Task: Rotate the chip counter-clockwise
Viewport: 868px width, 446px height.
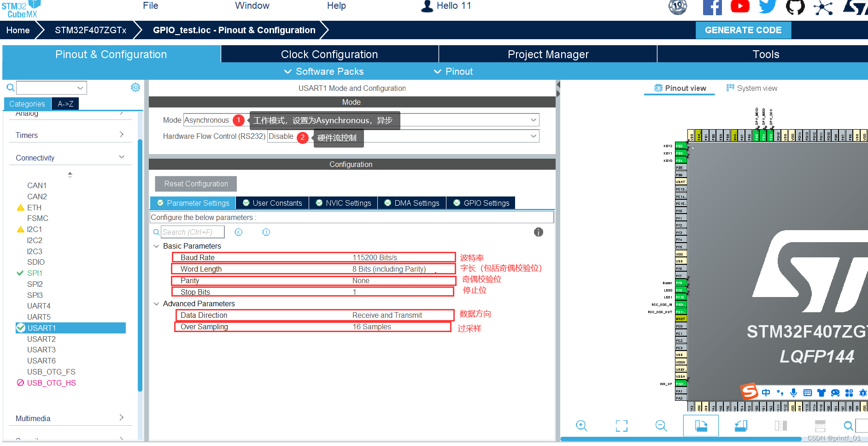Action: 741,426
